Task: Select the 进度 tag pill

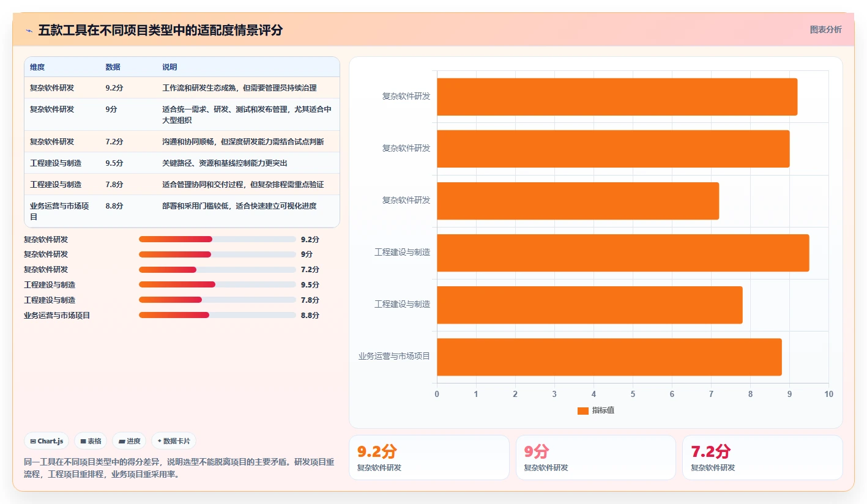Action: 129,441
